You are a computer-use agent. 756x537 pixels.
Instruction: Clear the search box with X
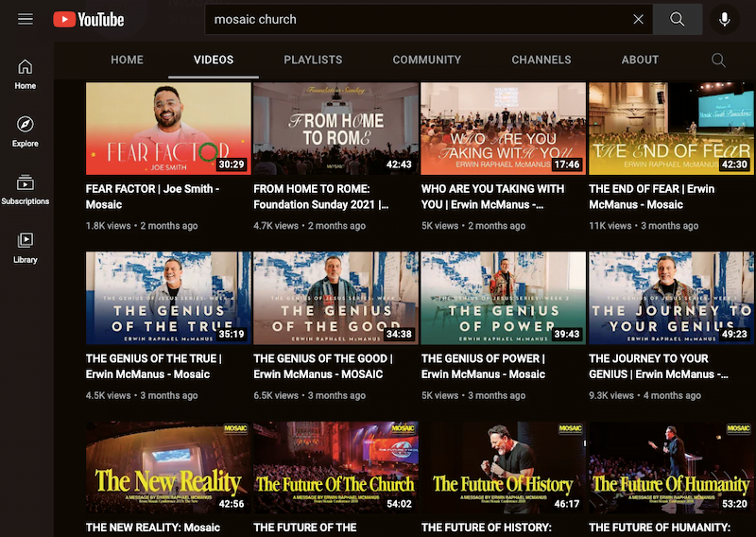638,19
